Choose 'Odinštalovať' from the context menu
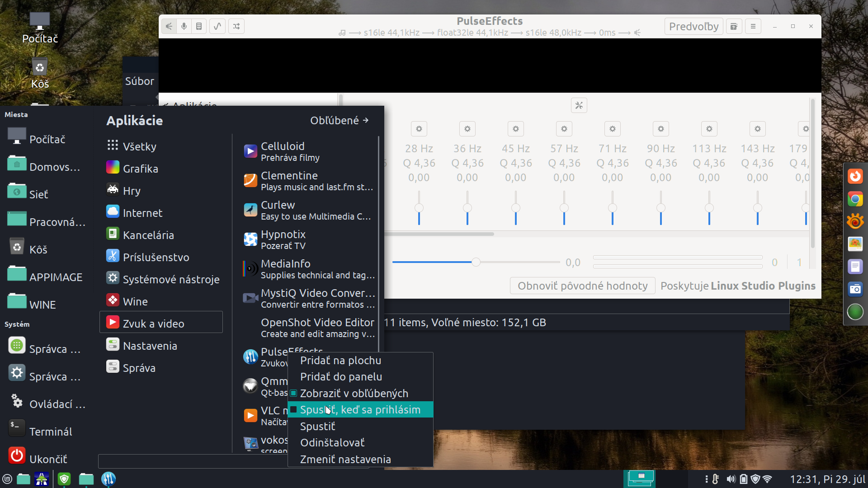Viewport: 868px width, 488px height. tap(332, 443)
